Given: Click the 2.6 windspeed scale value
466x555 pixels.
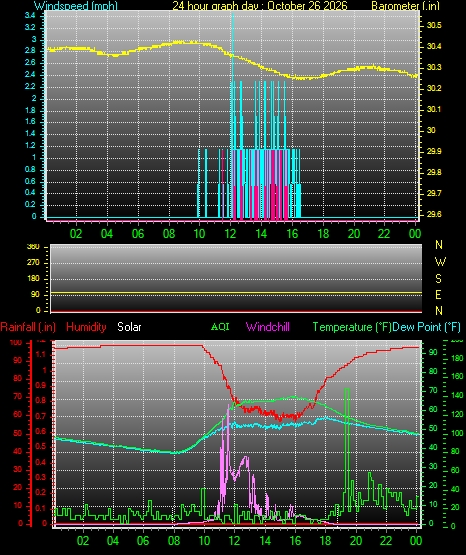Looking at the screenshot, I should (x=30, y=63).
